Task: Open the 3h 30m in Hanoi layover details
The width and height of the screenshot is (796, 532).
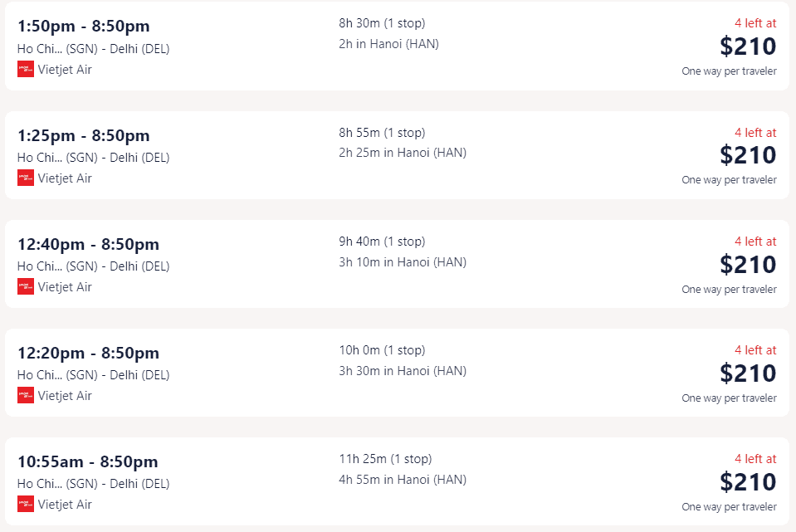Action: coord(403,371)
